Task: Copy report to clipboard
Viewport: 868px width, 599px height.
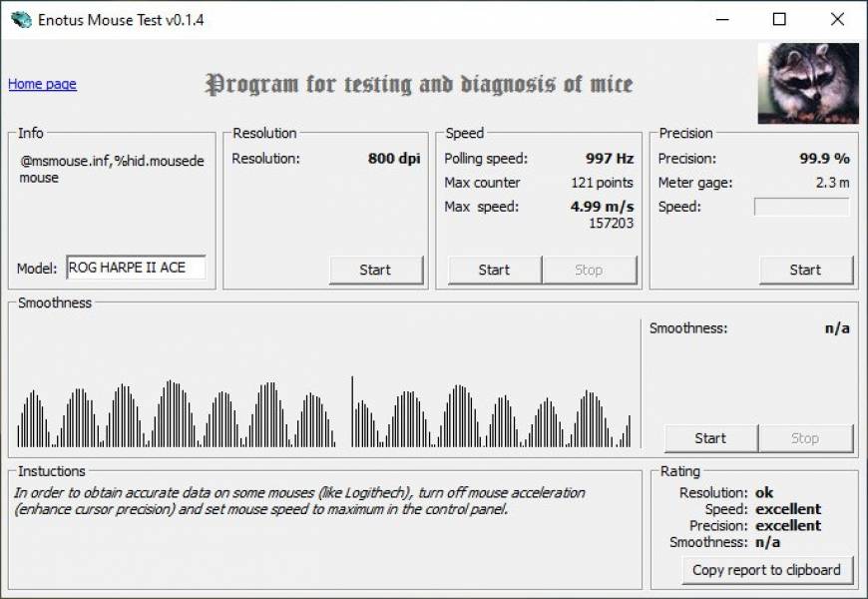Action: pyautogui.click(x=766, y=570)
